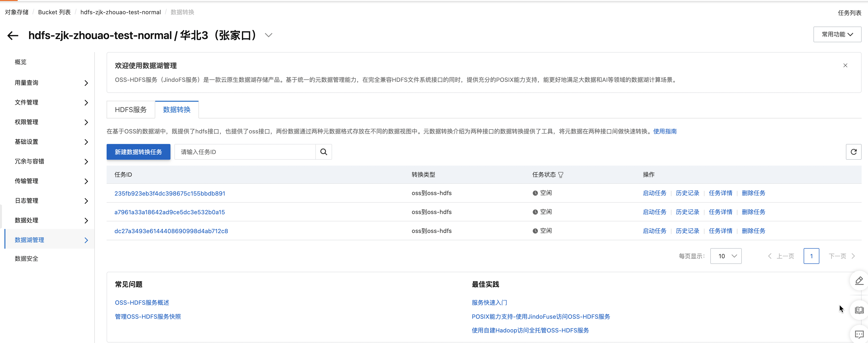Open the 任务状态 filter funnel
868x343 pixels.
point(561,175)
